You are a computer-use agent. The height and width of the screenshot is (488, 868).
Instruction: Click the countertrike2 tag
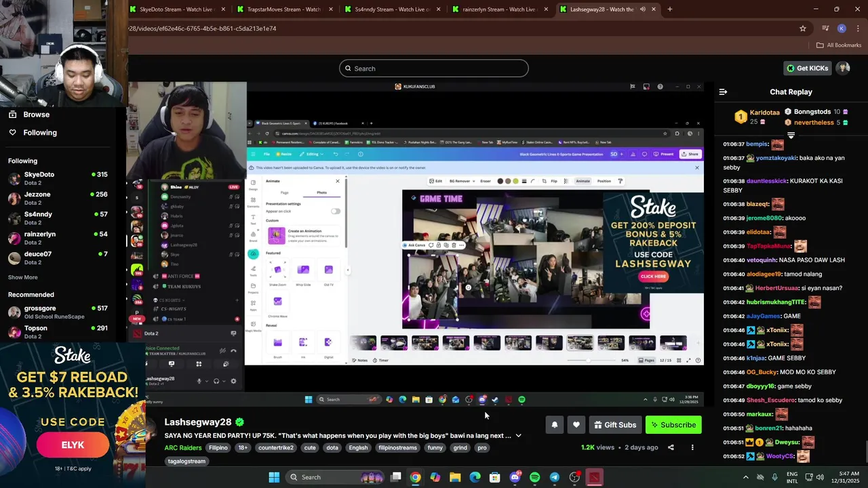point(276,447)
